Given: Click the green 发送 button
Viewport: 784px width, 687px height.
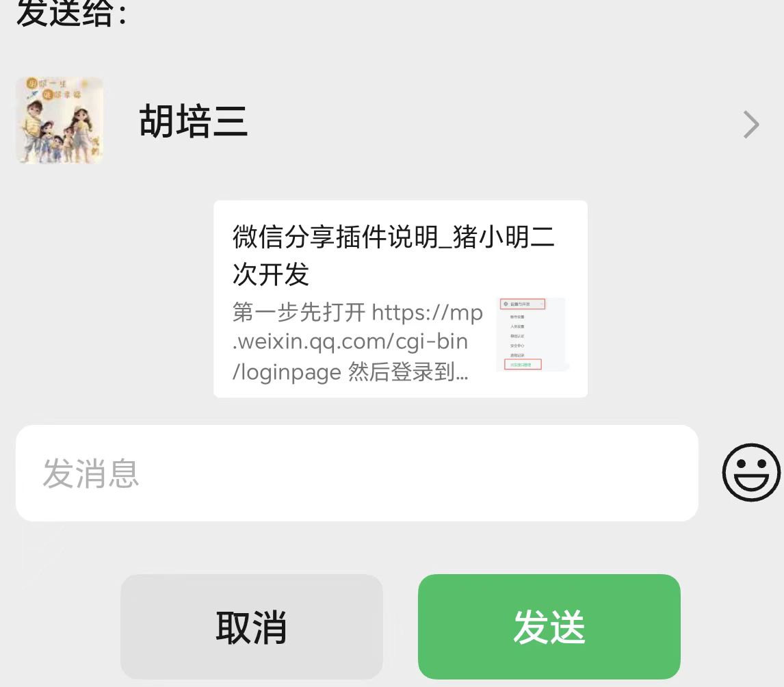Looking at the screenshot, I should pyautogui.click(x=549, y=627).
